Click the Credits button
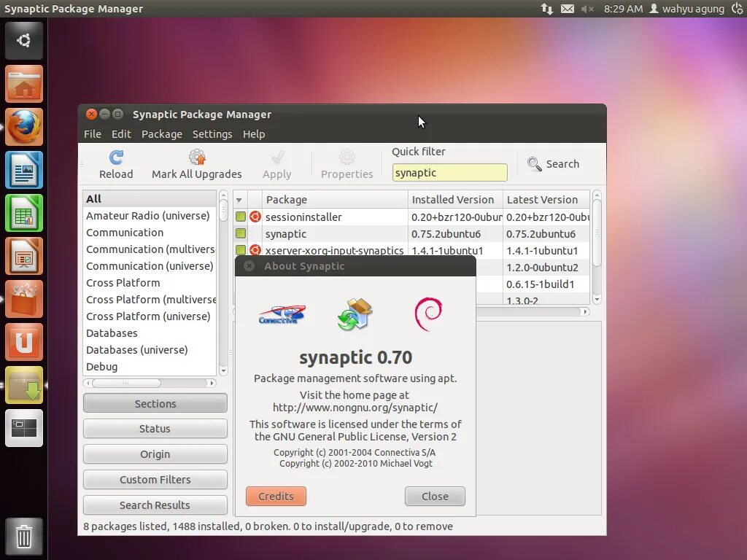This screenshot has width=747, height=560. point(276,496)
